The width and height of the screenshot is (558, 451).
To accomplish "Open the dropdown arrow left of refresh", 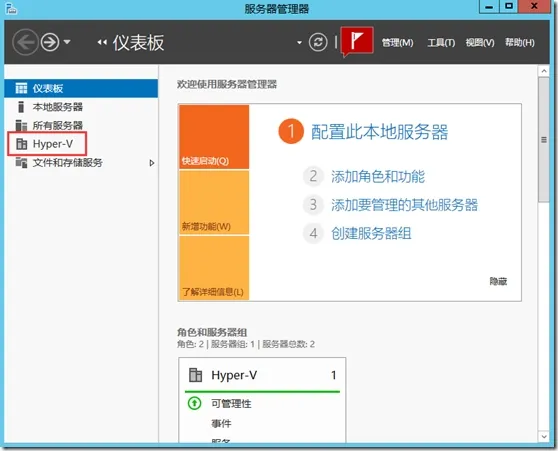I will [299, 43].
